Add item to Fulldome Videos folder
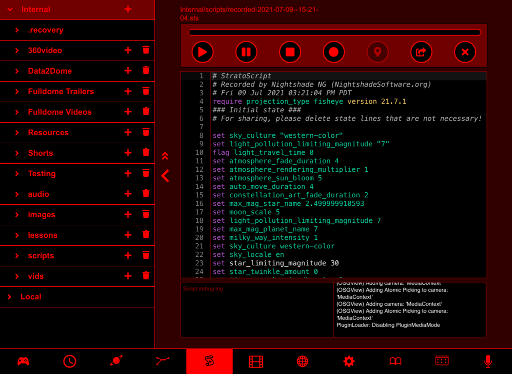The height and width of the screenshot is (374, 512). (x=128, y=112)
